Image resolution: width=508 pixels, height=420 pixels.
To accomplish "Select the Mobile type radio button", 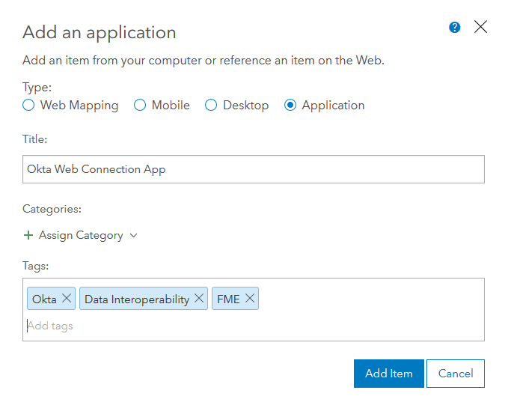I will (140, 105).
